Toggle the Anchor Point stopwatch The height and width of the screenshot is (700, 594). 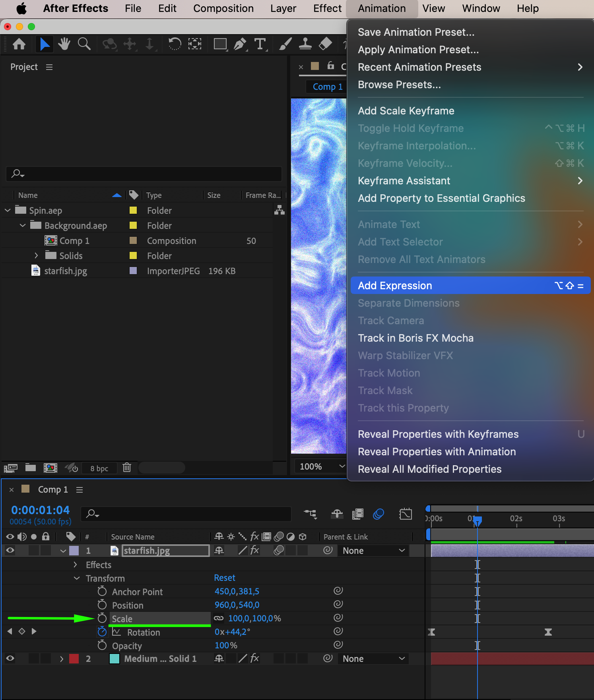click(x=102, y=591)
